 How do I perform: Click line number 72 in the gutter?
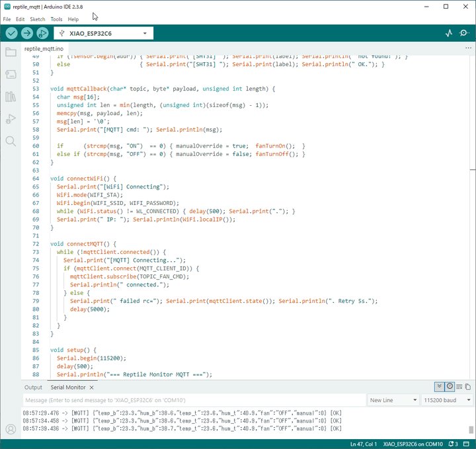tap(36, 244)
